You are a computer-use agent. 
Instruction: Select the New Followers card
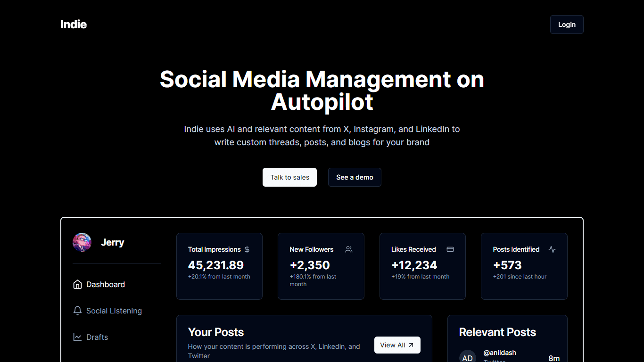pos(321,266)
